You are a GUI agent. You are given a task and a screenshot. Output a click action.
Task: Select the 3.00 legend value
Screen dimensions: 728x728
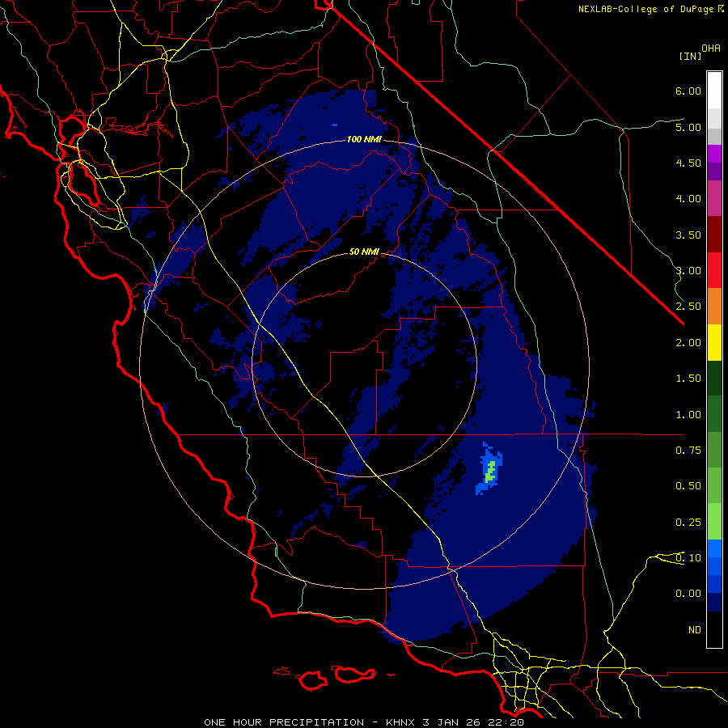688,271
